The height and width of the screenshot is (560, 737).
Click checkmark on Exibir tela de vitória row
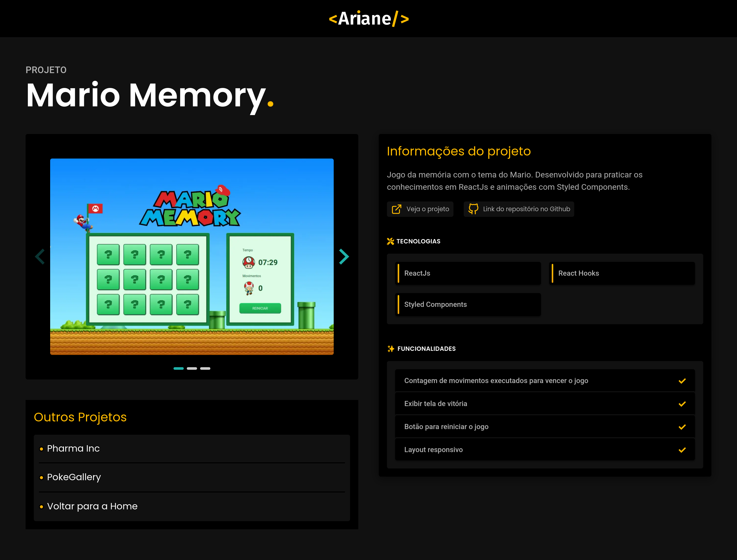pos(682,404)
